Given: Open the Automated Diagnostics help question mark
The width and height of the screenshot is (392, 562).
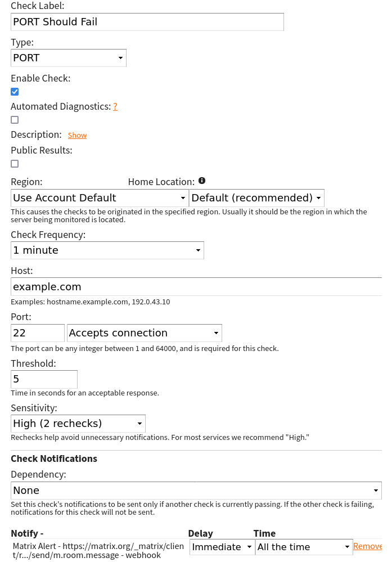Looking at the screenshot, I should [115, 106].
